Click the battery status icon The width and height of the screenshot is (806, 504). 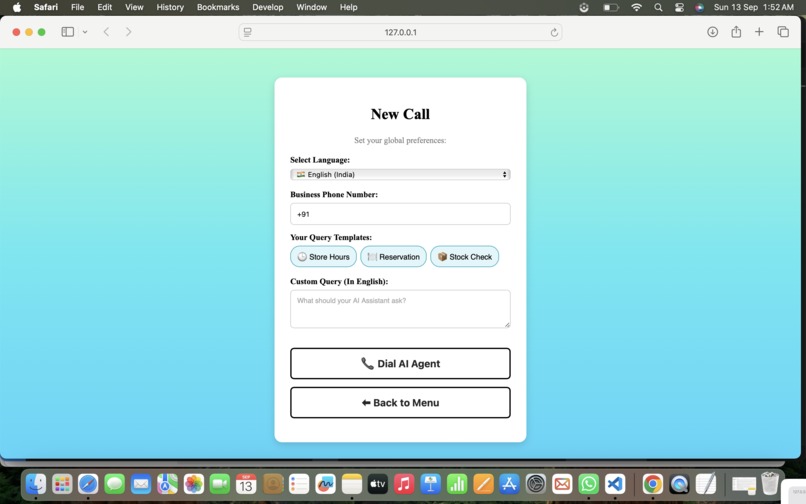610,7
